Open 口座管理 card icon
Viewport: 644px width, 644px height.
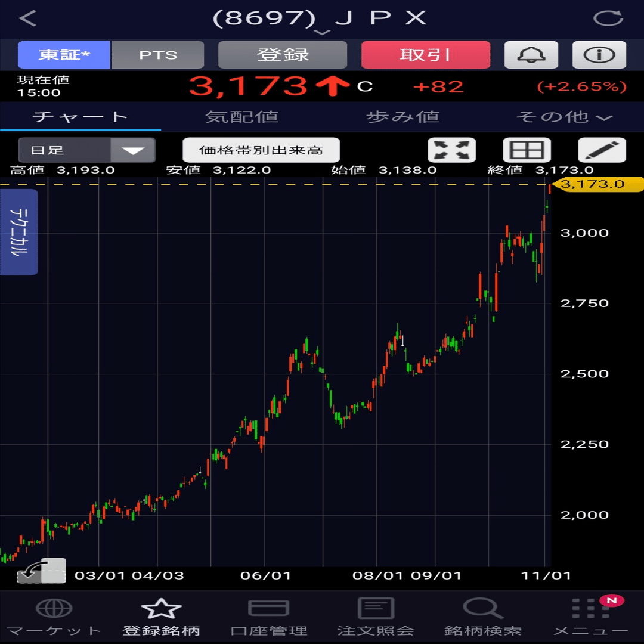pos(268,608)
